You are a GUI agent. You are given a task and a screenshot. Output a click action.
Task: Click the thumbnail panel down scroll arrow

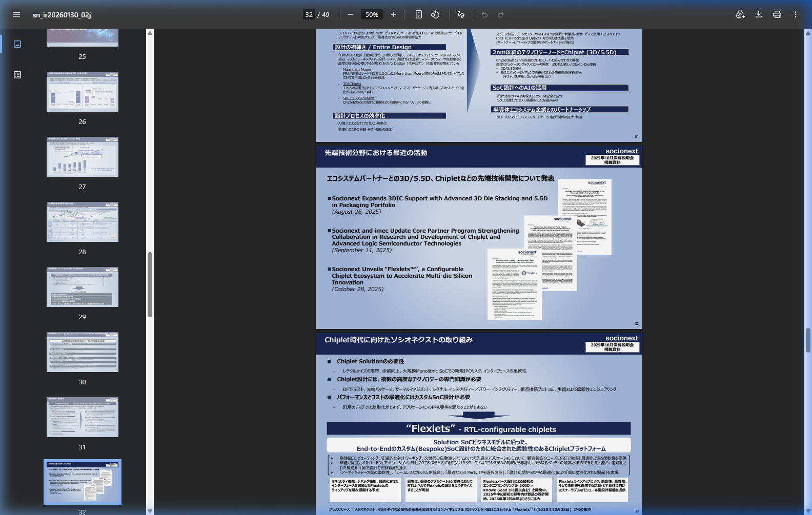(150, 511)
